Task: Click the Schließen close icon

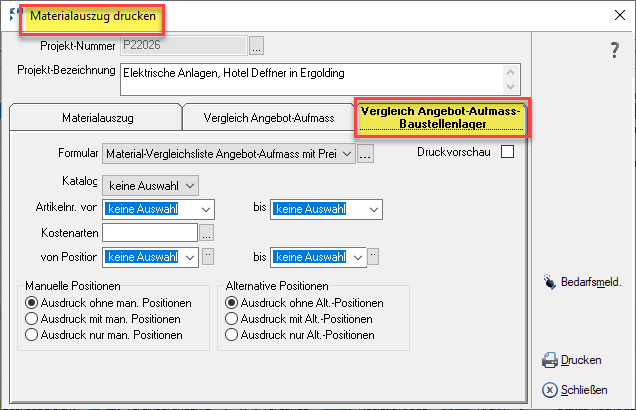Action: (549, 390)
